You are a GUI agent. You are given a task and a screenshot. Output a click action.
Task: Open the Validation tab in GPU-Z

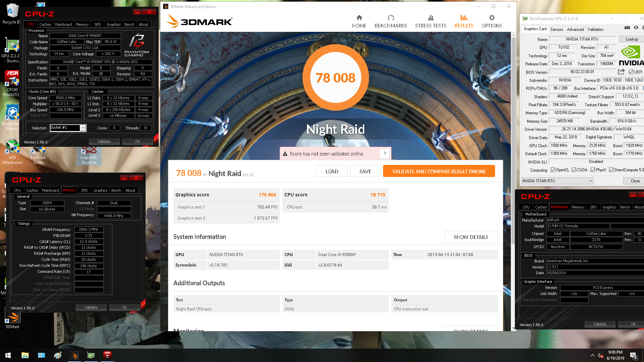595,29
